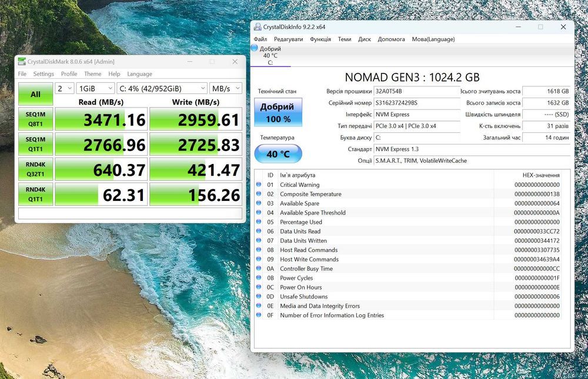Click status dot of Unsafe Shutdowns row
The height and width of the screenshot is (379, 588).
(258, 296)
